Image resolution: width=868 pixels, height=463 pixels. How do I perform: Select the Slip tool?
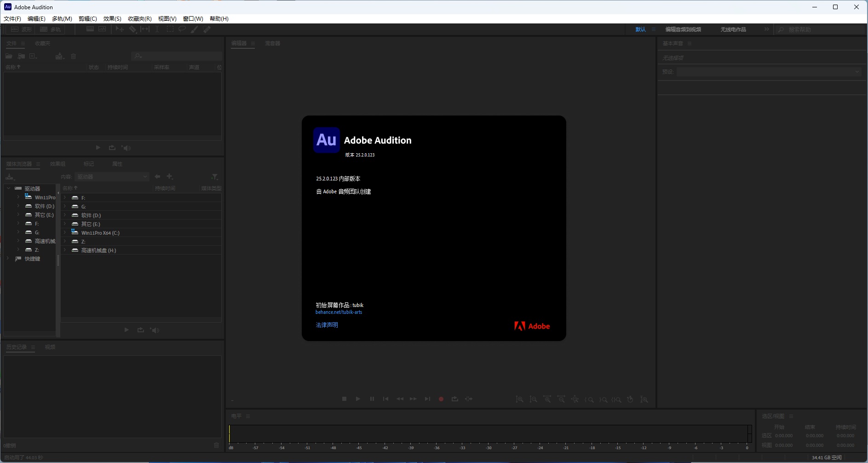click(145, 29)
